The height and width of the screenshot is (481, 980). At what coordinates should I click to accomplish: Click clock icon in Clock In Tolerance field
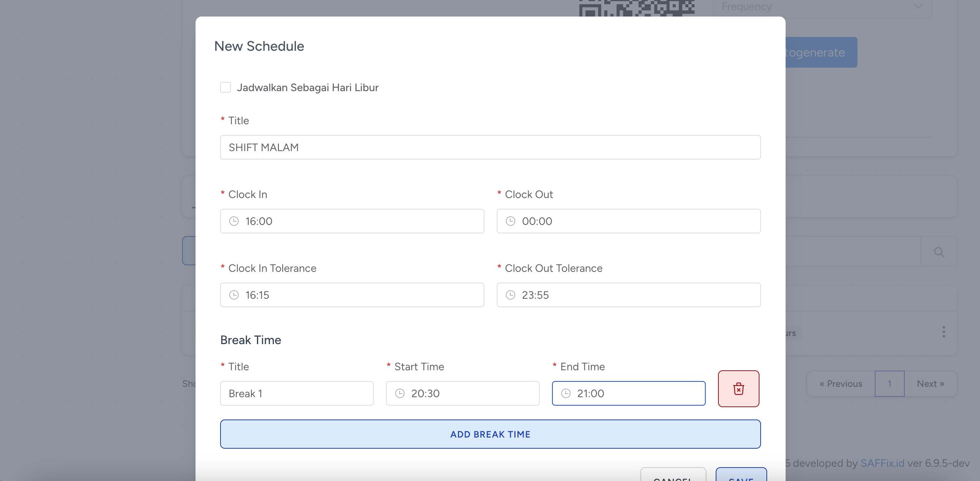tap(234, 295)
